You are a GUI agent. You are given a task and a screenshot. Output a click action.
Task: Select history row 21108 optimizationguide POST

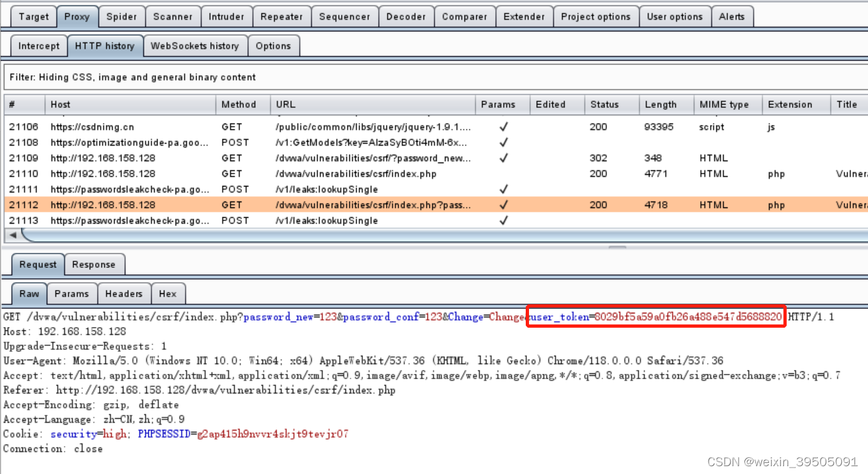pos(435,142)
